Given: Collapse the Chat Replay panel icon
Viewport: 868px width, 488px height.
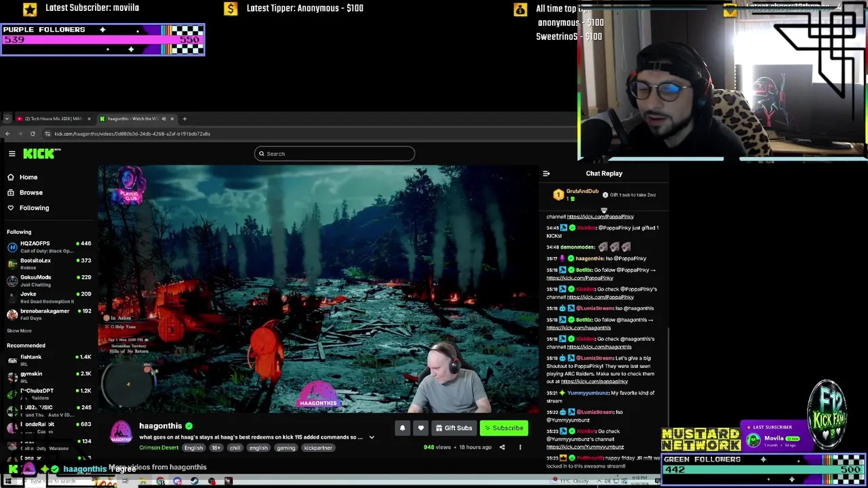Looking at the screenshot, I should click(x=547, y=174).
